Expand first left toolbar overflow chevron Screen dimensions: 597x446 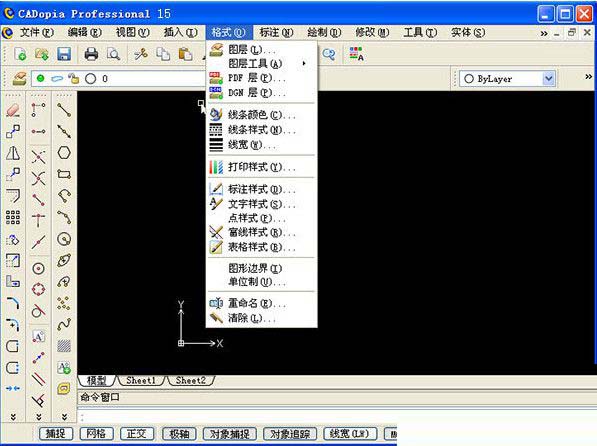point(13,417)
